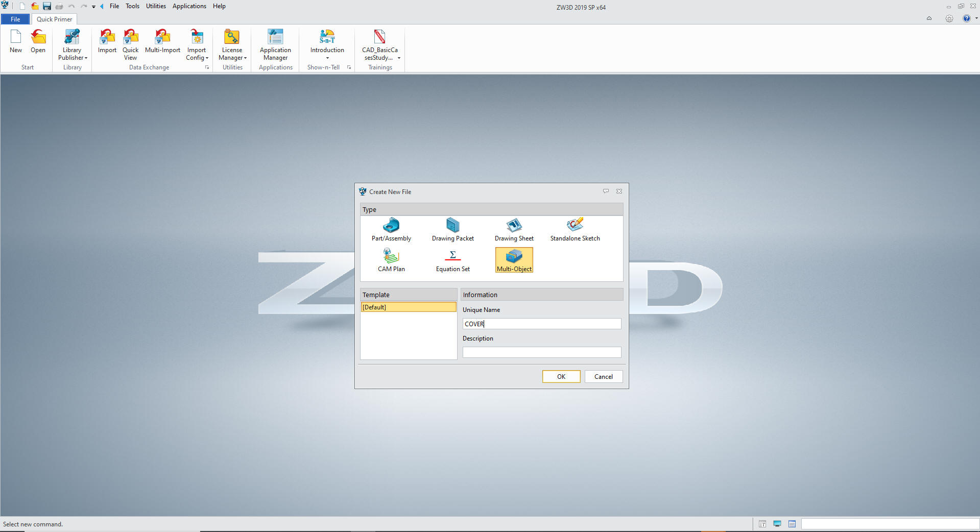Open the Applications menu
This screenshot has height=532, width=980.
point(189,6)
